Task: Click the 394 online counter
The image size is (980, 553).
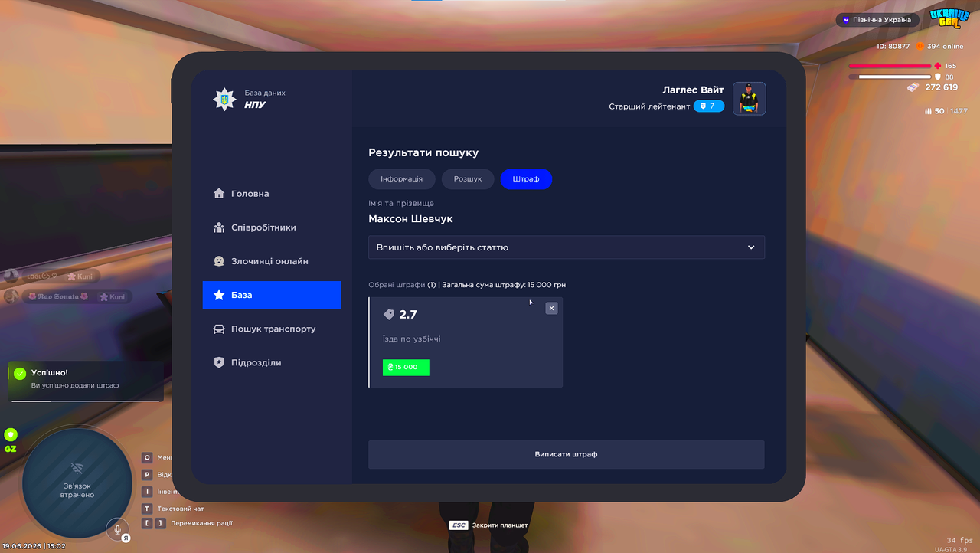Action: coord(946,47)
